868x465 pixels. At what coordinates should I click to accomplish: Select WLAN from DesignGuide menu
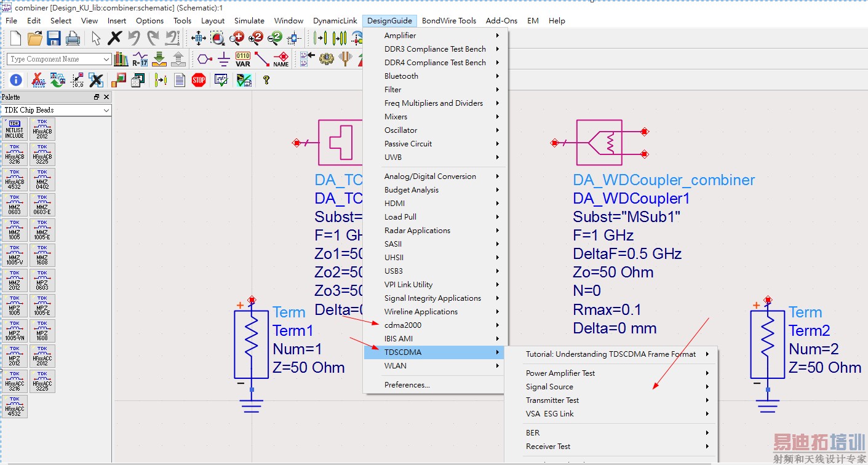tap(396, 366)
